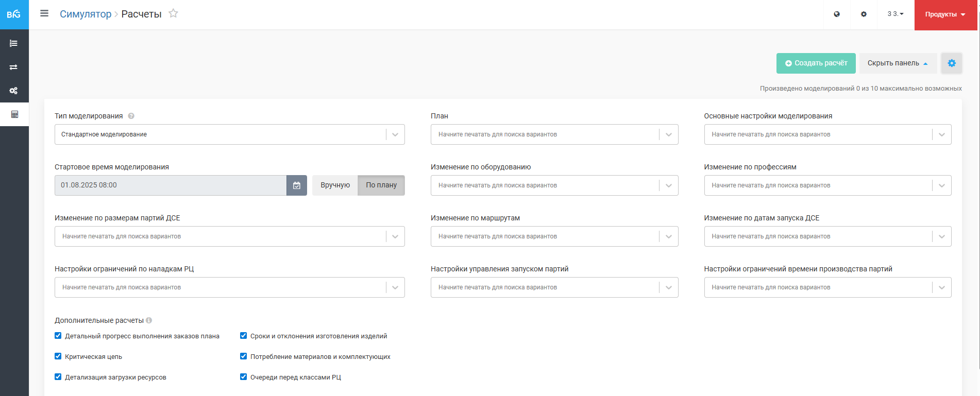Click the globe icon in top bar
Image resolution: width=980 pixels, height=396 pixels.
coord(837,14)
